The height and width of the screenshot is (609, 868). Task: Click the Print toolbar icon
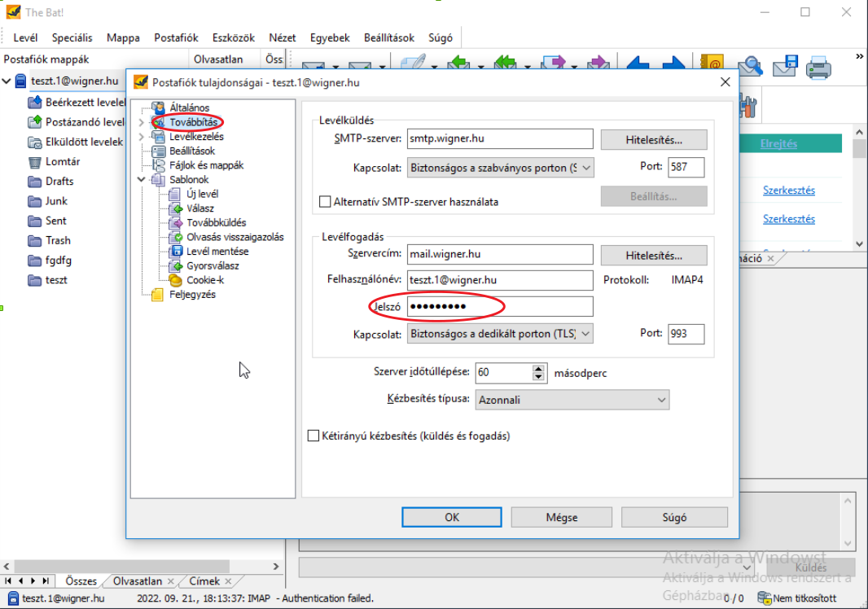[x=818, y=68]
